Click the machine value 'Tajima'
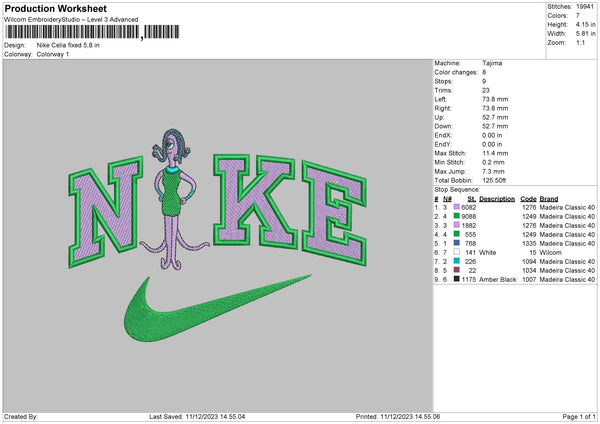600x424 pixels. (x=492, y=63)
